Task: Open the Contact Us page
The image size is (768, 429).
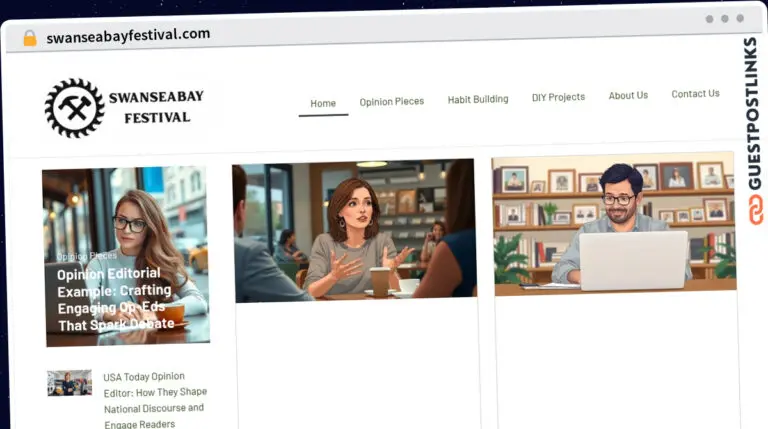Action: click(x=696, y=94)
